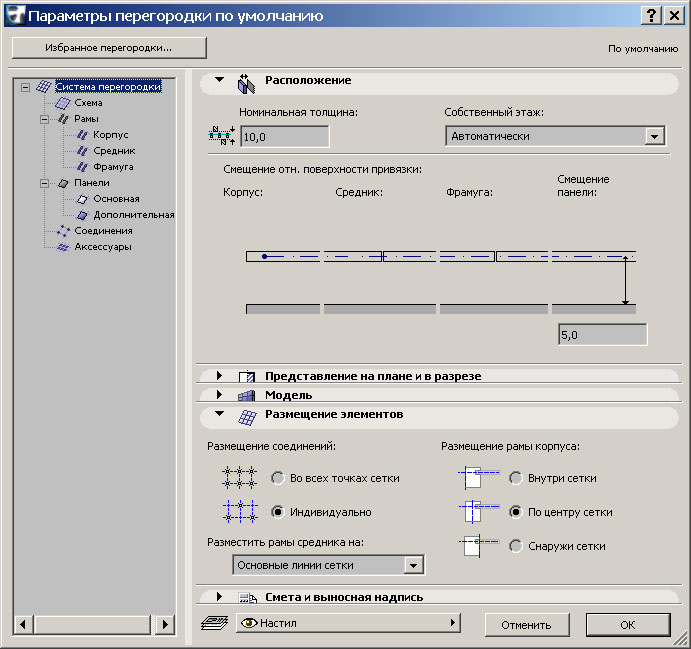
Task: Click the Схема icon in tree
Action: pos(62,103)
